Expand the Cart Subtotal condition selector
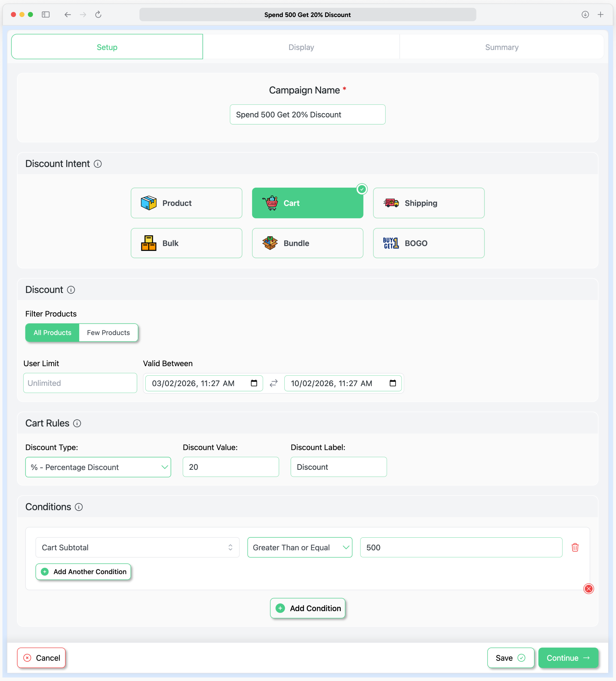The image size is (616, 681). (137, 547)
